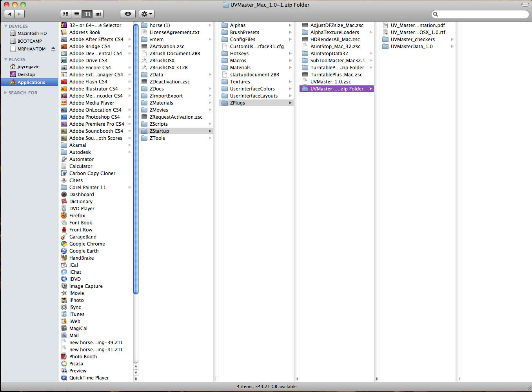This screenshot has height=392, width=532.
Task: Select the iPhoto application icon
Action: (64, 300)
